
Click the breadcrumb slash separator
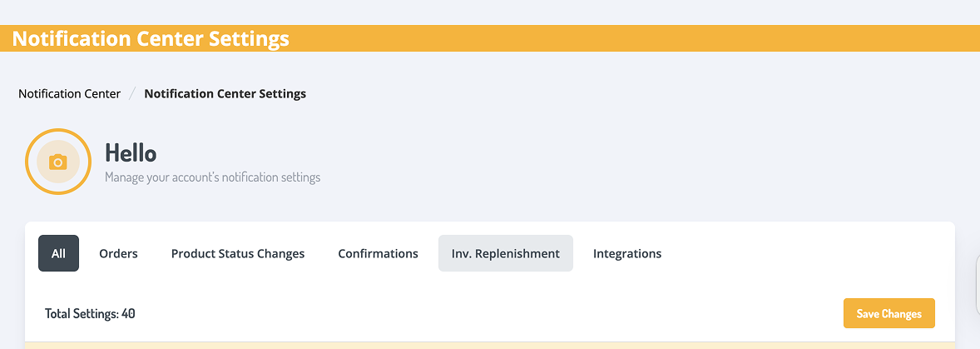tap(132, 94)
